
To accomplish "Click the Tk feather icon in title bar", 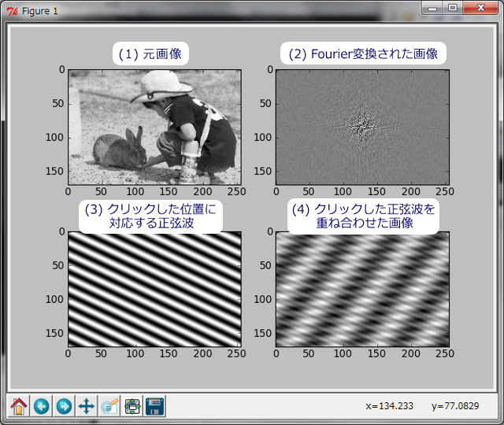I will pos(13,11).
